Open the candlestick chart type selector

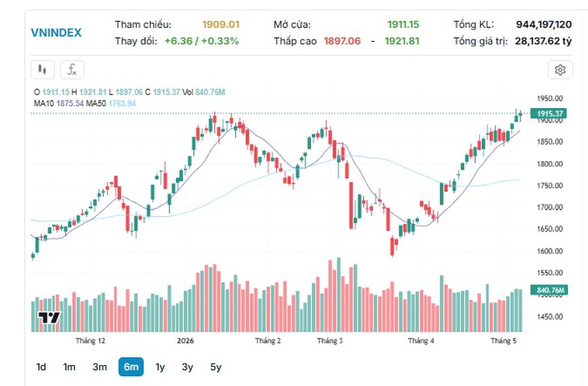43,70
